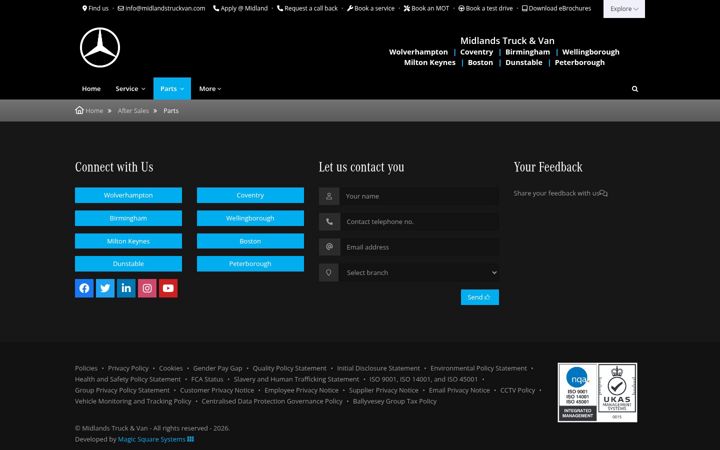Screen dimensions: 720x450
Task: Open Employee Privacy Notice link
Action: pos(301,390)
